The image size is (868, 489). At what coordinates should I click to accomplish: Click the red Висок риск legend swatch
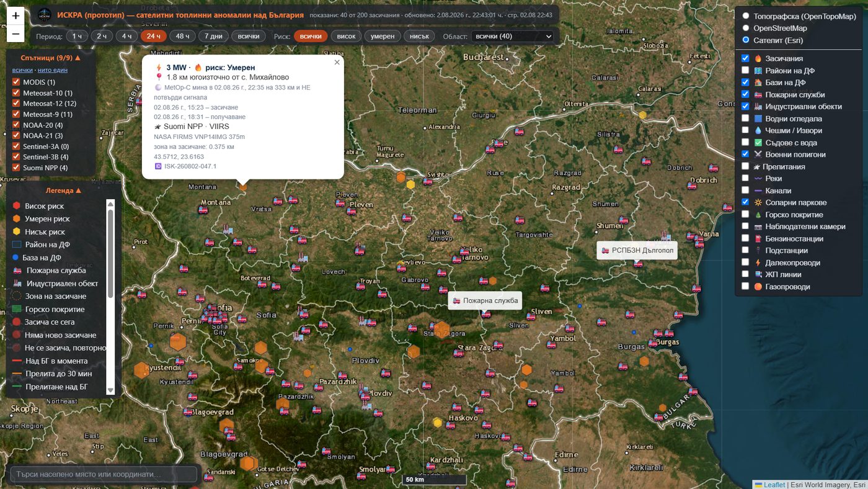17,206
